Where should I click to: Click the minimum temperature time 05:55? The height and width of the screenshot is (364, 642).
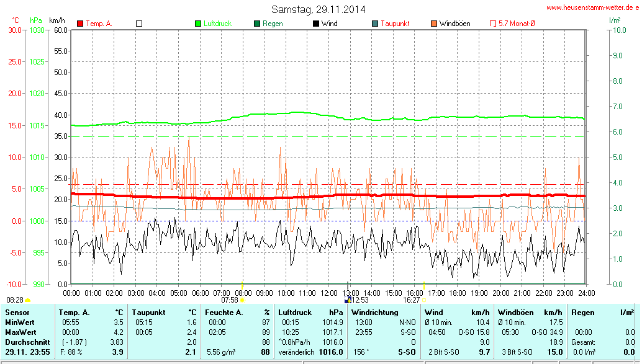[70, 322]
